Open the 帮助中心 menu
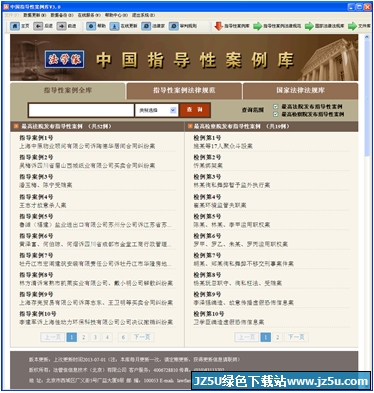 coord(116,15)
